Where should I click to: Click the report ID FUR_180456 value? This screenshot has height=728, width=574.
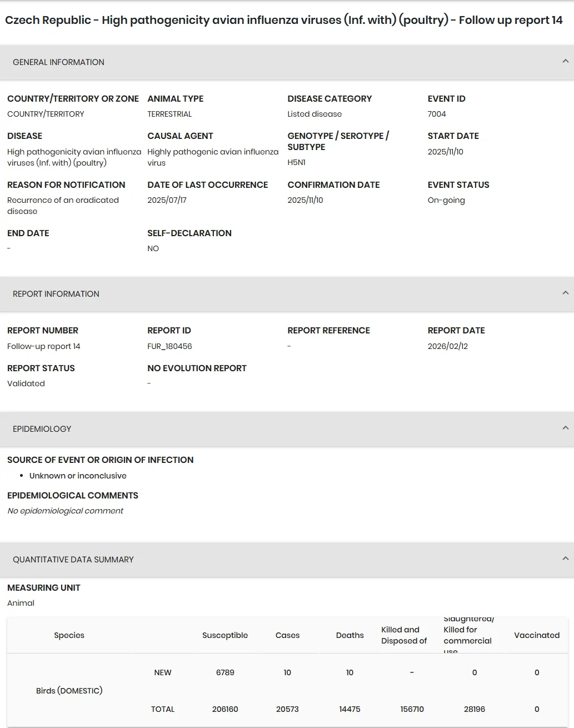pyautogui.click(x=169, y=346)
